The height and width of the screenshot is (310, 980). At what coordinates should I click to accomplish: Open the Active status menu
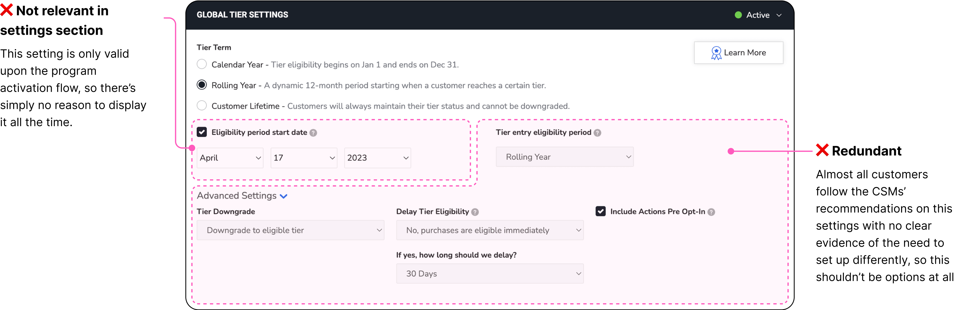click(779, 15)
